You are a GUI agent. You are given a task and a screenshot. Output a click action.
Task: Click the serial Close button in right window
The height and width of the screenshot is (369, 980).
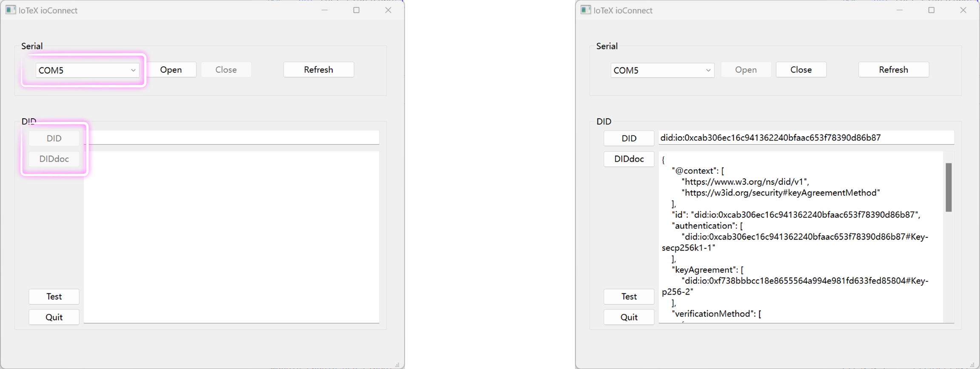801,70
